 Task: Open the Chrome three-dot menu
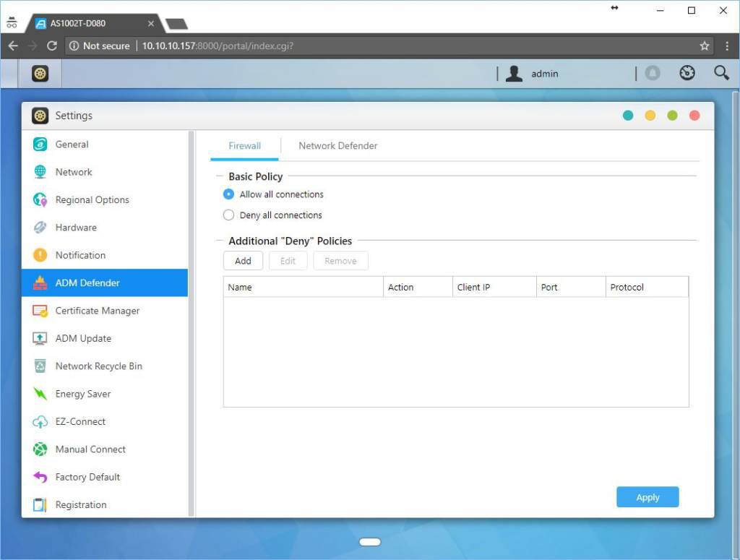[x=727, y=46]
